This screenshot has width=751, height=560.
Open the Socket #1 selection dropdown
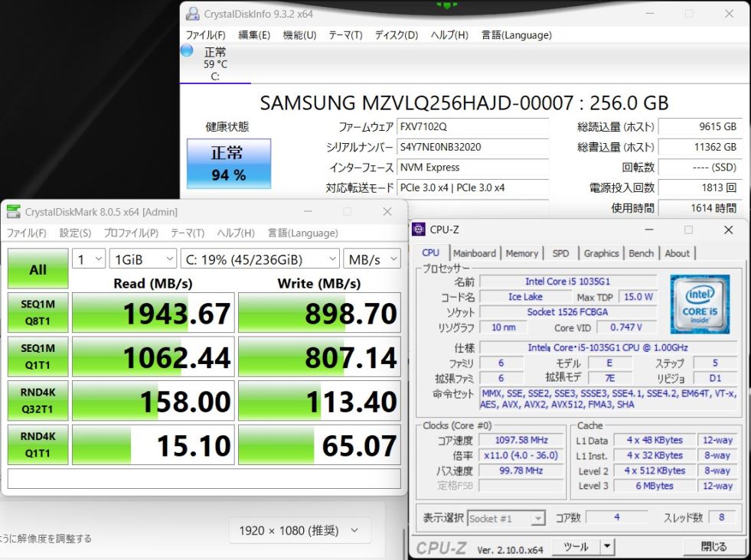[506, 519]
